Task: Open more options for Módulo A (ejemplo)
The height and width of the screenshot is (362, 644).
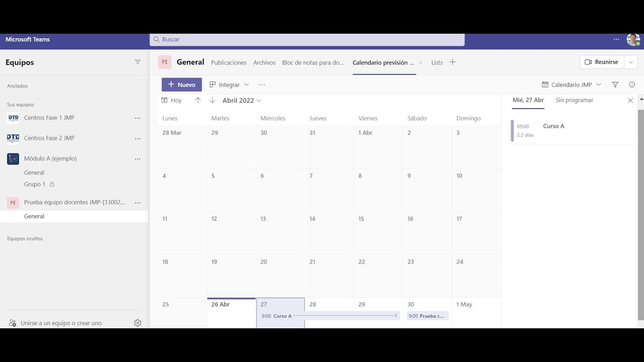Action: coord(137,159)
